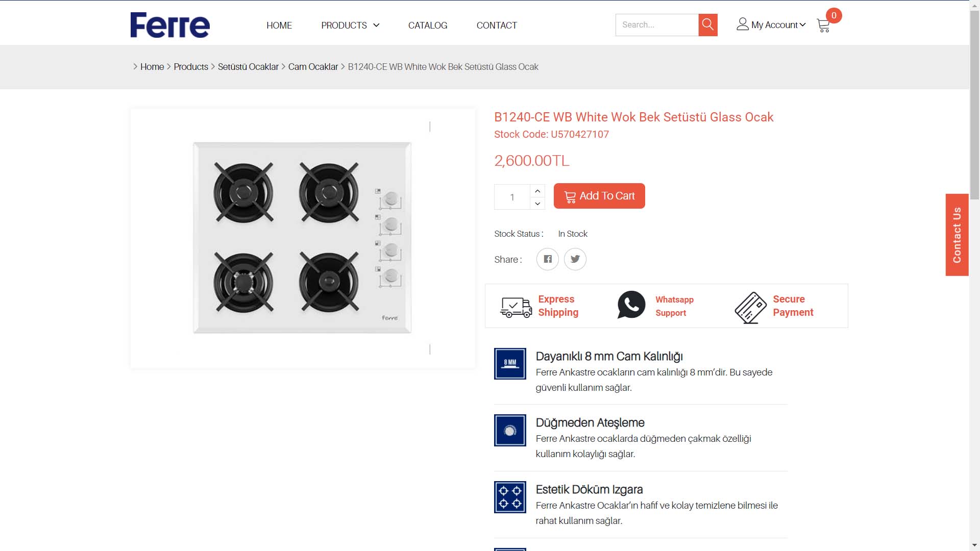Image resolution: width=980 pixels, height=551 pixels.
Task: Click the quantity input field
Action: (x=512, y=197)
